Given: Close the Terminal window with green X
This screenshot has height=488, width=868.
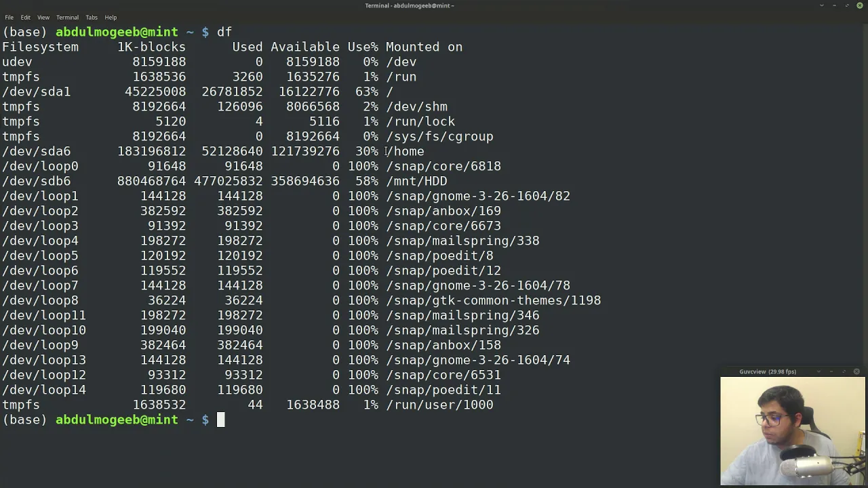Looking at the screenshot, I should click(859, 5).
